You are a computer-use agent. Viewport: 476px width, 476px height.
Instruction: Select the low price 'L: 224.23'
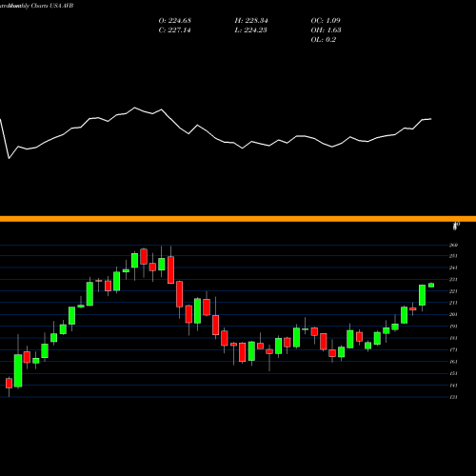point(250,30)
